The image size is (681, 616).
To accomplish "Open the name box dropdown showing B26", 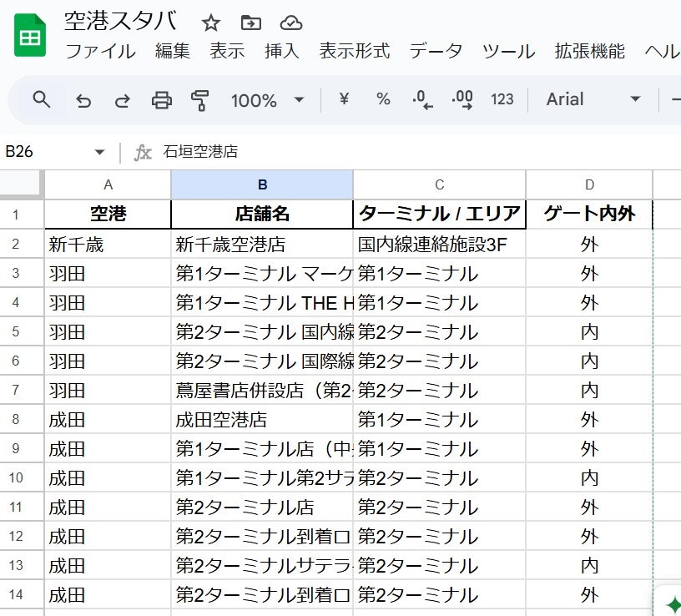I will (100, 153).
